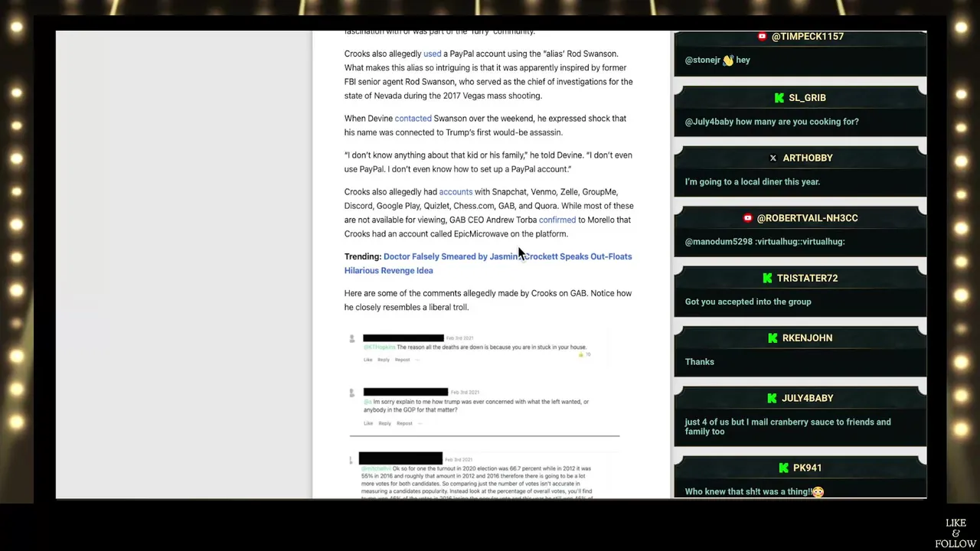
Task: Click the thumbs-up reaction on KTHopkins comment
Action: (x=582, y=354)
